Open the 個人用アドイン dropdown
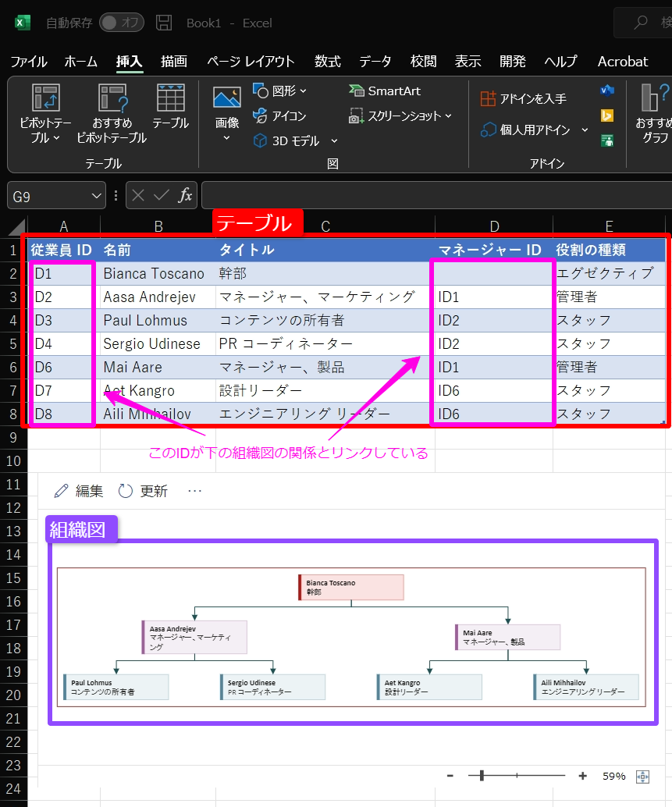The image size is (672, 807). coord(585,130)
